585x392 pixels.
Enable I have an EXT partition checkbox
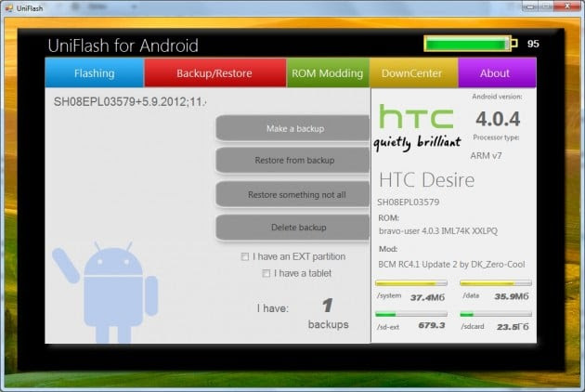pyautogui.click(x=245, y=257)
